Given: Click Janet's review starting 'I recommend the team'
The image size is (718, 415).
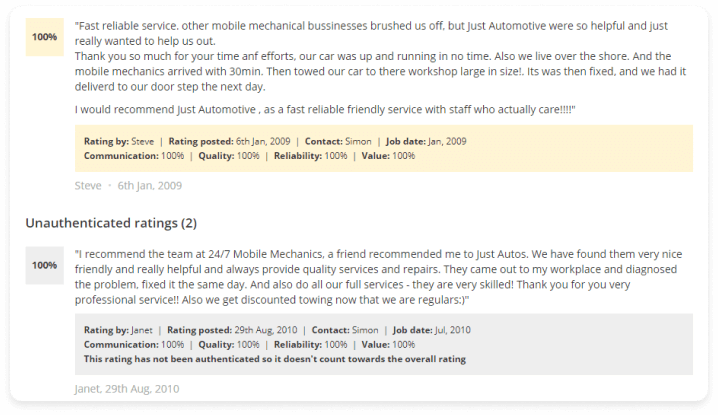Looking at the screenshot, I should (x=379, y=277).
